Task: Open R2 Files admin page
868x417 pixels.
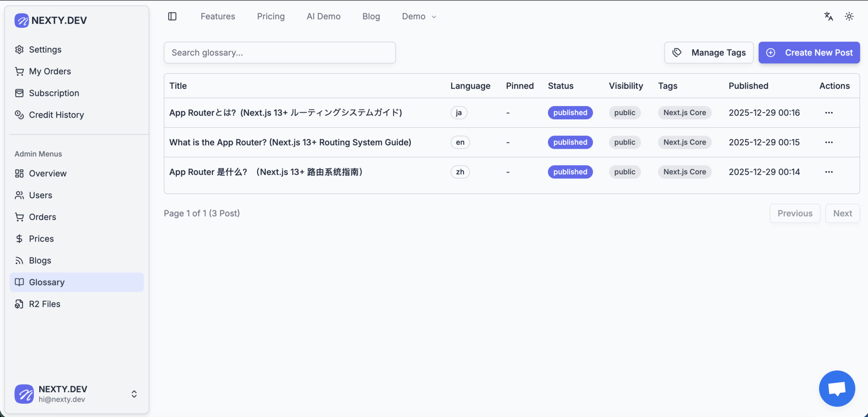Action: tap(44, 304)
